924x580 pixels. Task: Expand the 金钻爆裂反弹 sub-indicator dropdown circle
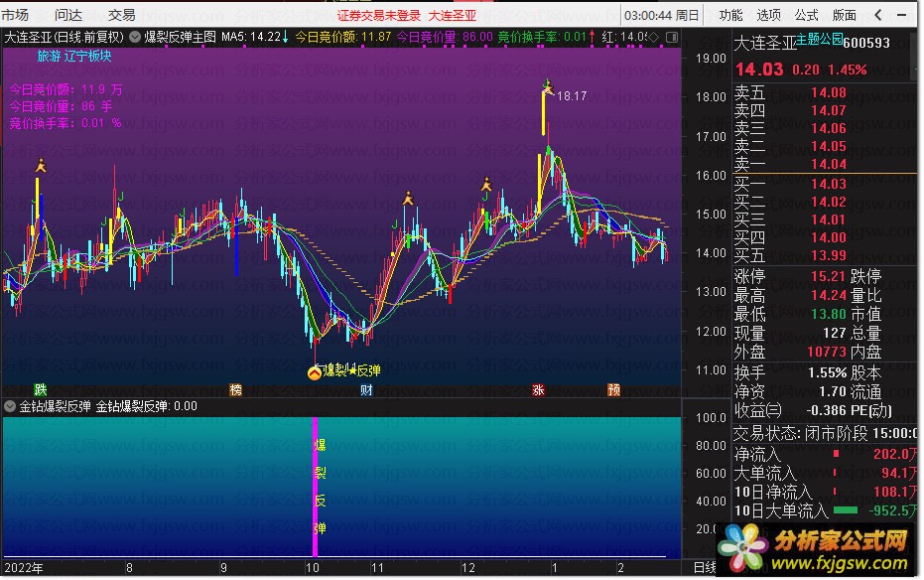coord(10,406)
